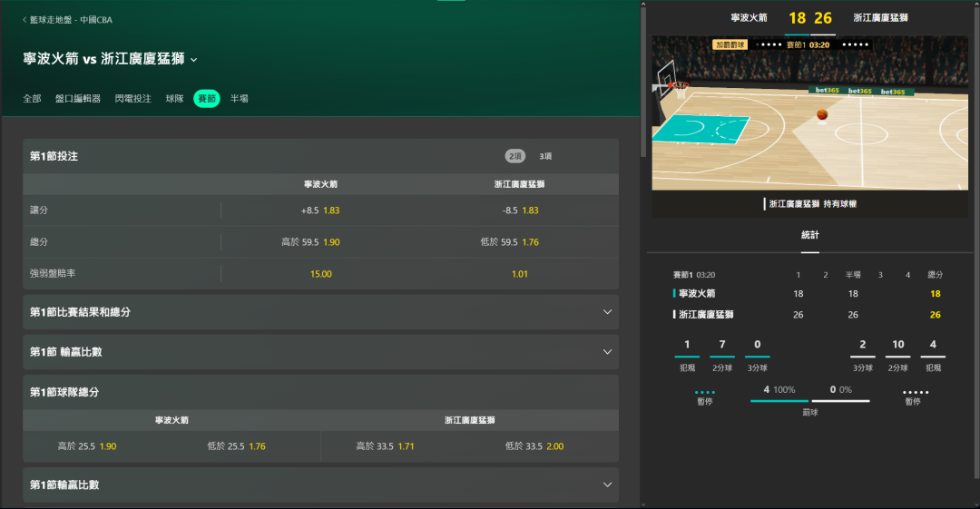Viewport: 980px width, 509px height.
Task: Select 寧波火箭 低於 25.5 at 1.76
Action: coord(236,446)
